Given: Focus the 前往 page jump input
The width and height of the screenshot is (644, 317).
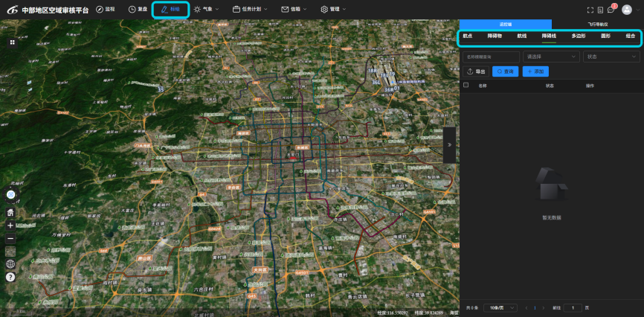Looking at the screenshot, I should coord(573,307).
